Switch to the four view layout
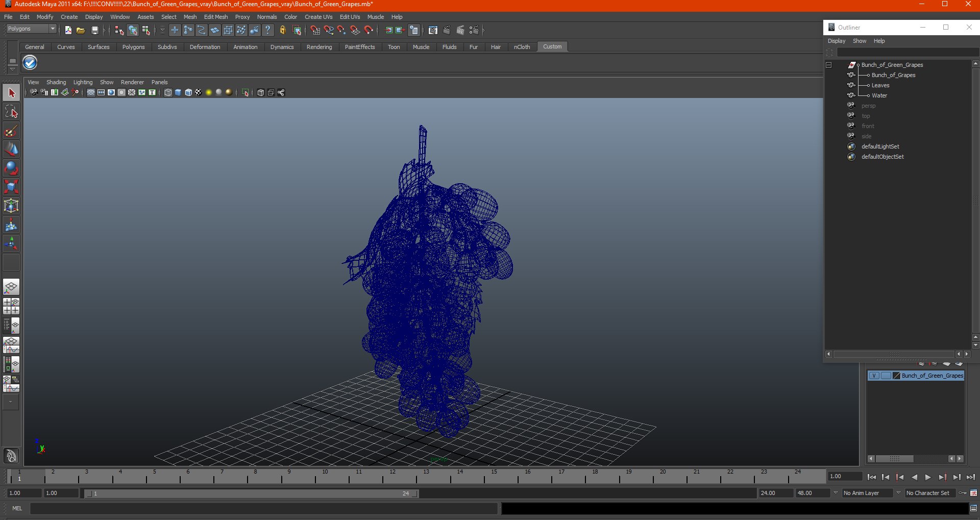Viewport: 980px width, 520px height. [x=11, y=306]
